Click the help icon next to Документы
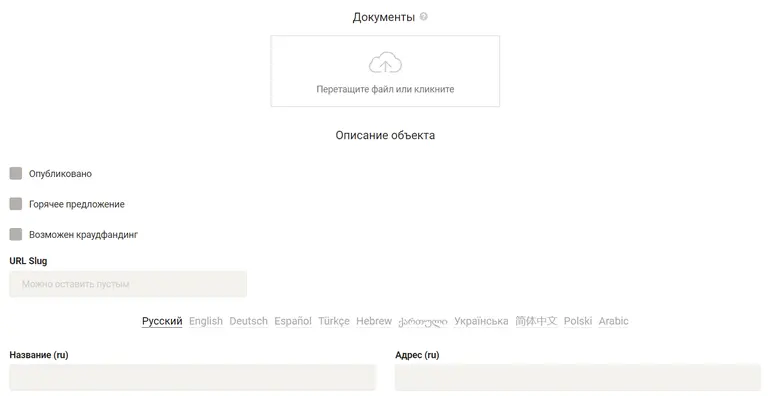Viewport: 768px width, 396px height. [x=424, y=16]
